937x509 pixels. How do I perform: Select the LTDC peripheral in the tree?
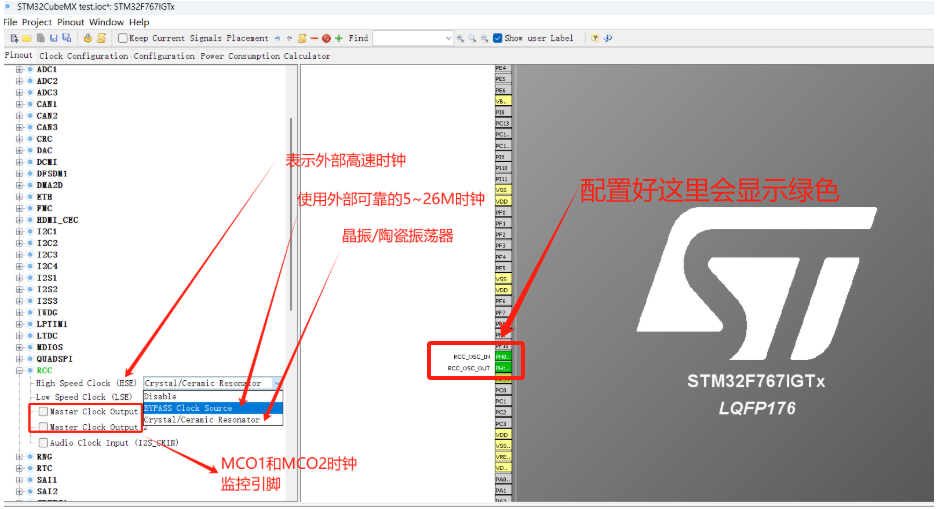47,336
